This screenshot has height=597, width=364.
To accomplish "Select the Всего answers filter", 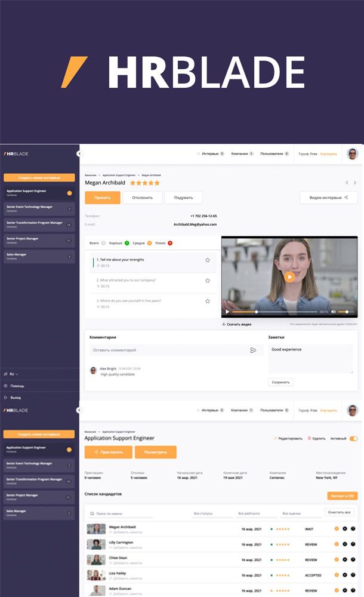I will 97,243.
